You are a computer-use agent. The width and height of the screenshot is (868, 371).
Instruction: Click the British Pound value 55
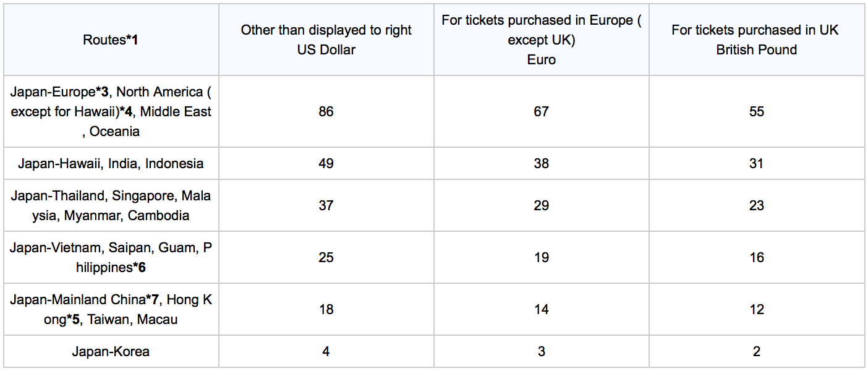(756, 112)
